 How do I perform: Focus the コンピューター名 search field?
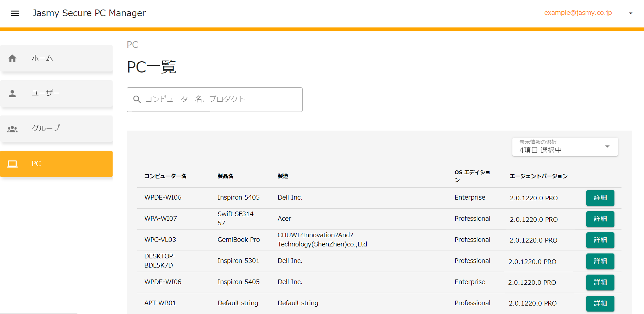click(x=215, y=100)
